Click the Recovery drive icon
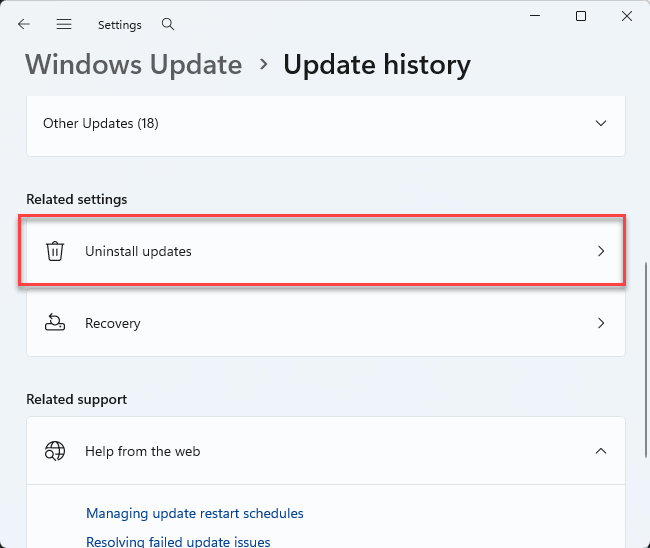The height and width of the screenshot is (548, 650). pyautogui.click(x=55, y=322)
